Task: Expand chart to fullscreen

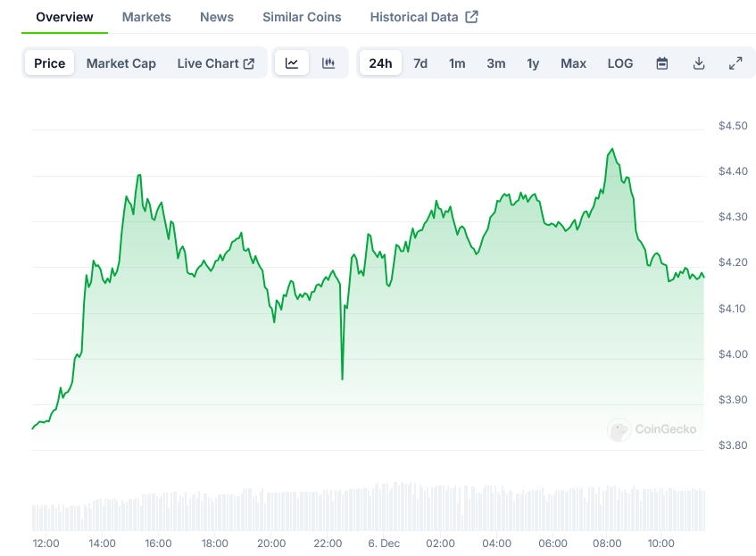Action: point(735,63)
